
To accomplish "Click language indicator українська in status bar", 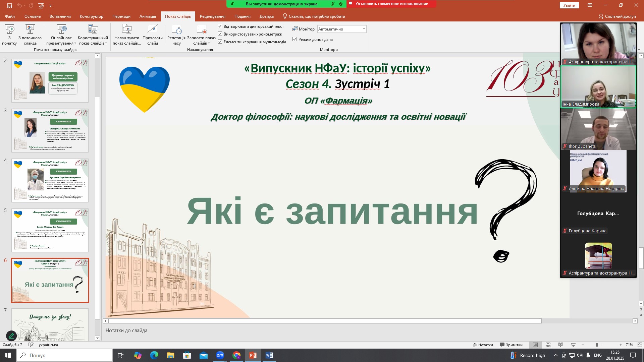I will [x=48, y=345].
